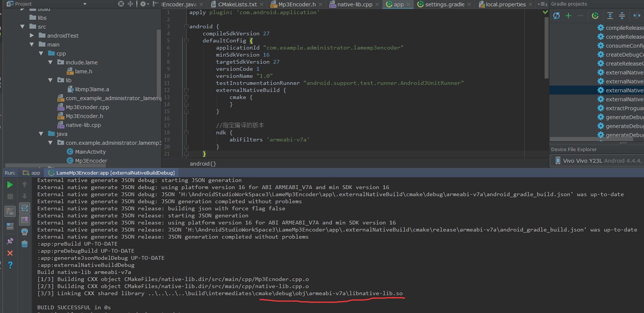Click BUILD SUCCESSFUL line in console
The image size is (644, 313).
(74, 307)
